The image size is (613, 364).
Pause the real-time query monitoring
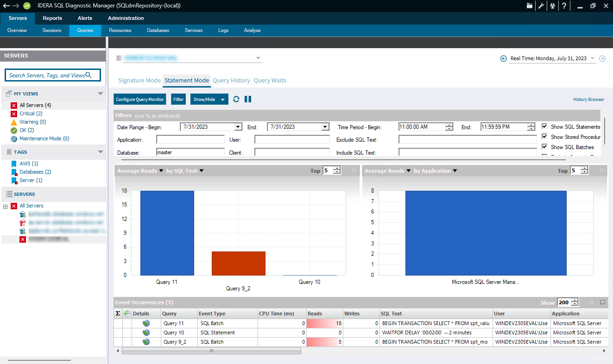[248, 99]
